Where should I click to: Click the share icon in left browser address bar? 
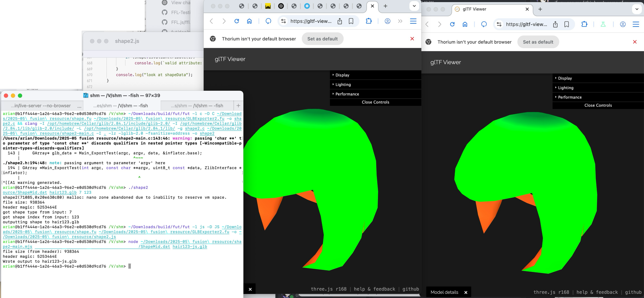coord(340,21)
